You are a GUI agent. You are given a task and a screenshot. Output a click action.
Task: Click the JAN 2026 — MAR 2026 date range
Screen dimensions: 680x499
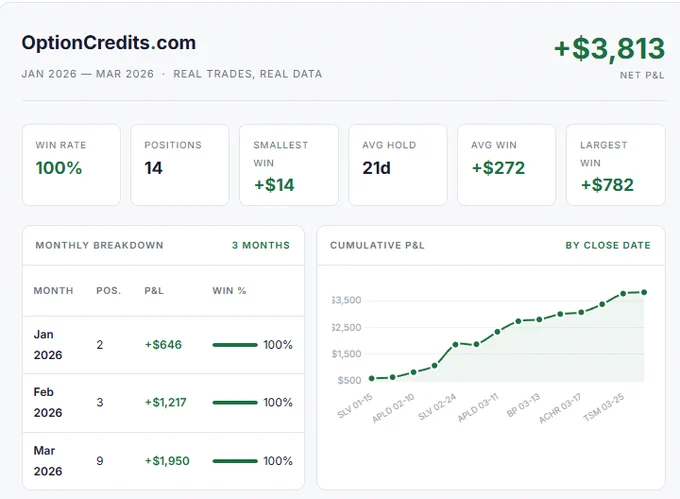pyautogui.click(x=88, y=74)
